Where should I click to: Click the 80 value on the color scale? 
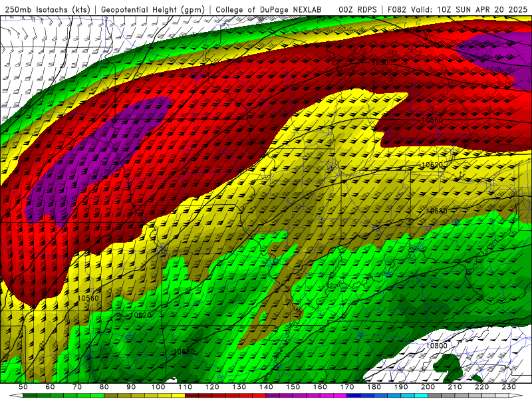pyautogui.click(x=104, y=387)
